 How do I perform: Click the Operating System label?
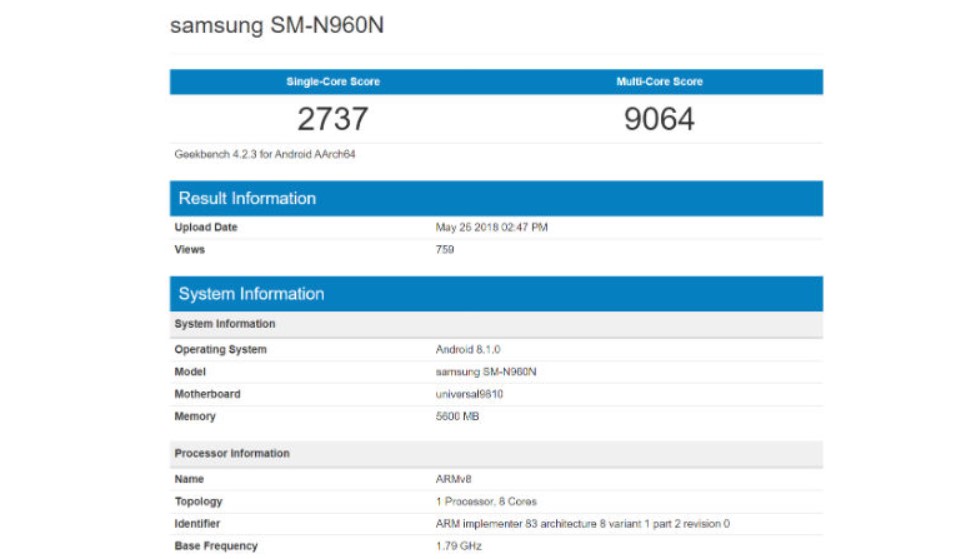pyautogui.click(x=221, y=349)
